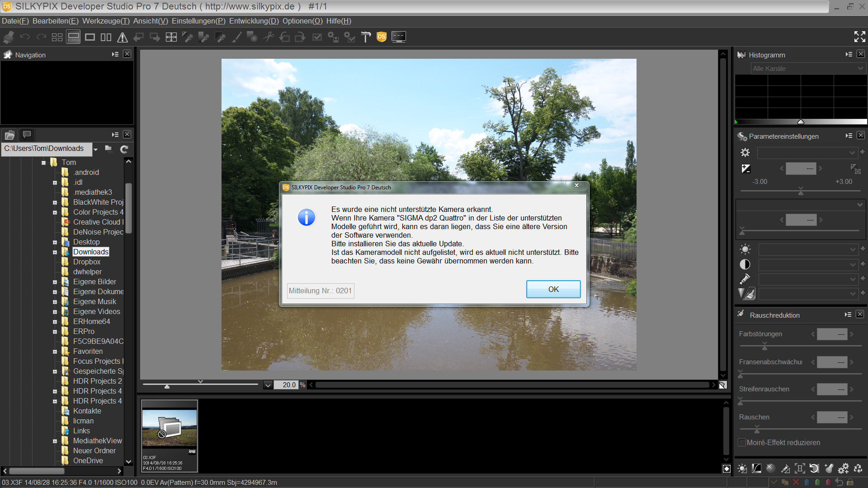Image resolution: width=868 pixels, height=488 pixels.
Task: Open tone curve sub-control icon
Action: tap(756, 469)
